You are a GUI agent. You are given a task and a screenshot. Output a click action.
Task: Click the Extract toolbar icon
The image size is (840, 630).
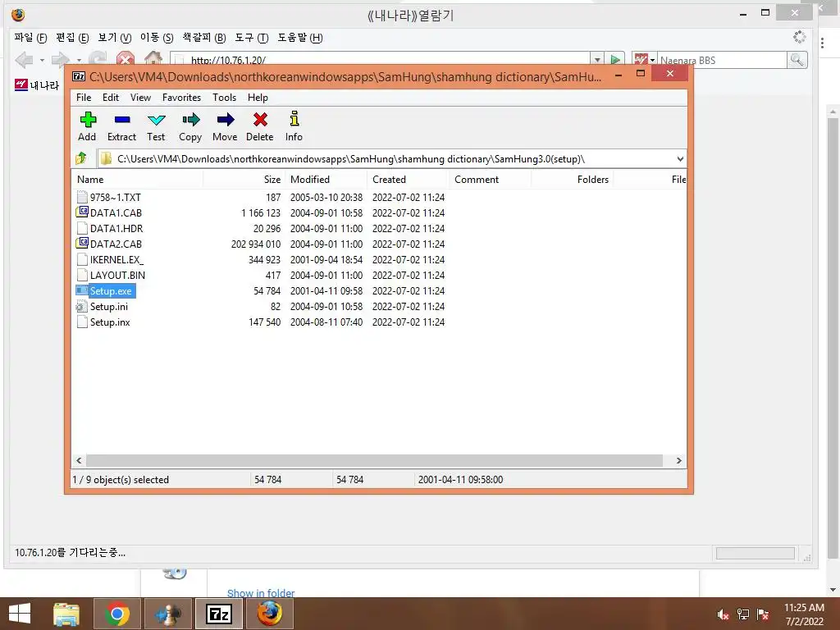coord(121,126)
